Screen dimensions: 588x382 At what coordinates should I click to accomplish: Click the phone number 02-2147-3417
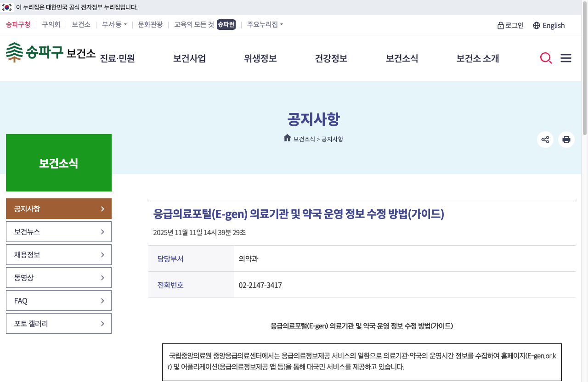tap(260, 285)
